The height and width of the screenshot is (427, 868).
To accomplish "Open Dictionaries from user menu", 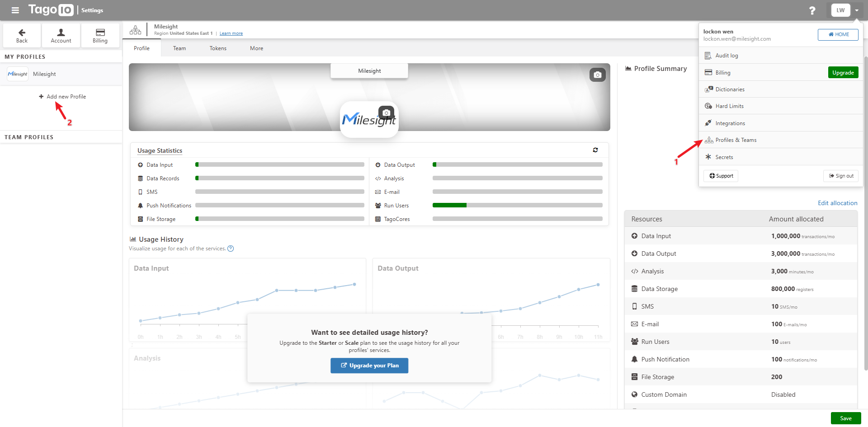I will click(x=781, y=89).
